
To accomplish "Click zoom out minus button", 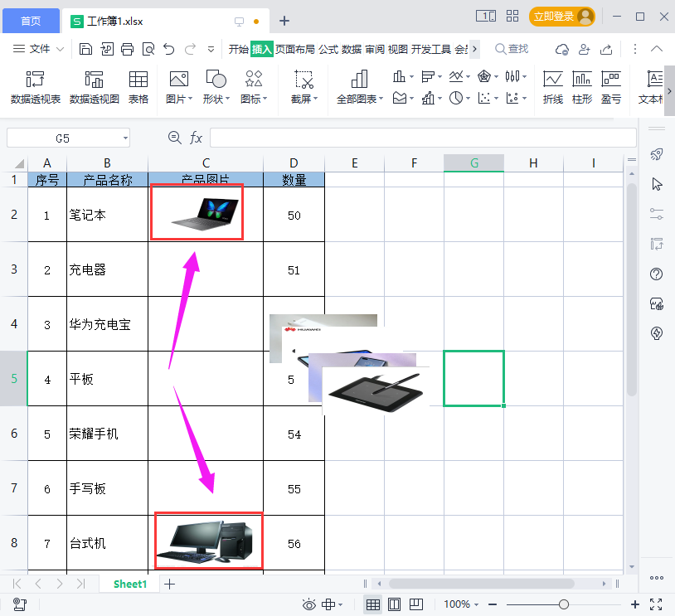I will point(493,604).
